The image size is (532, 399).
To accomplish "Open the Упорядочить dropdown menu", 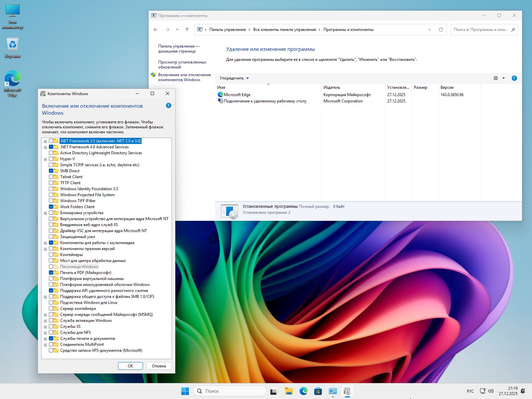I will 234,78.
